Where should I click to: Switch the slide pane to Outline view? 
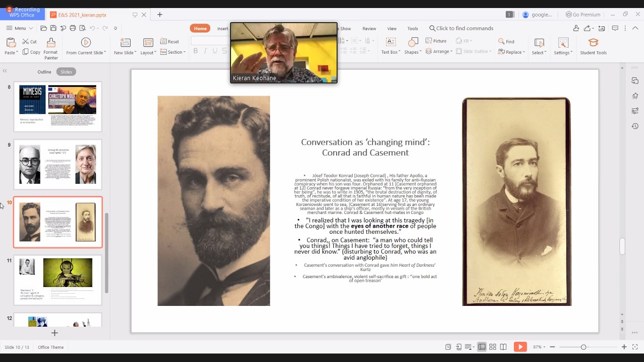(x=44, y=72)
